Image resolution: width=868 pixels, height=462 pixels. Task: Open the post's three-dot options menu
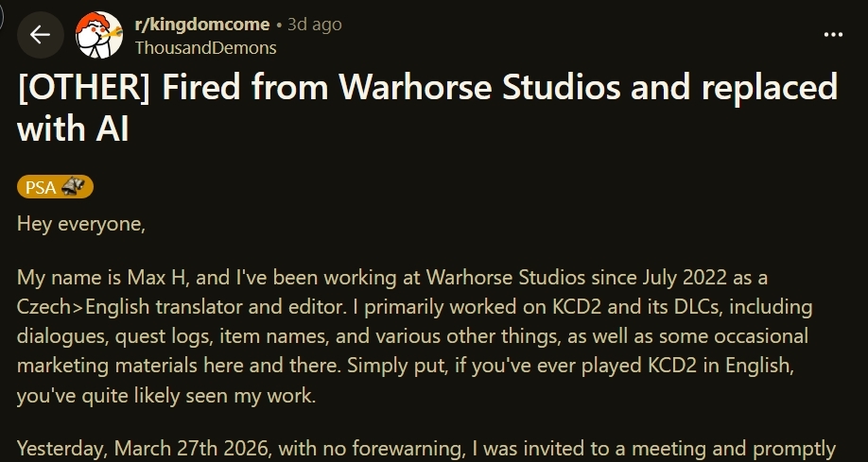point(833,35)
